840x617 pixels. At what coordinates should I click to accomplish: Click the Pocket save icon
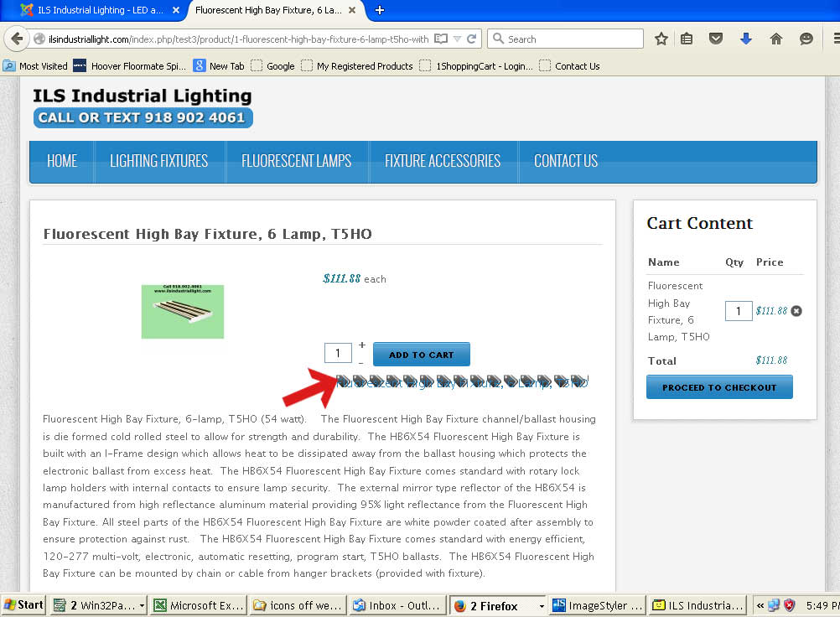coord(716,39)
